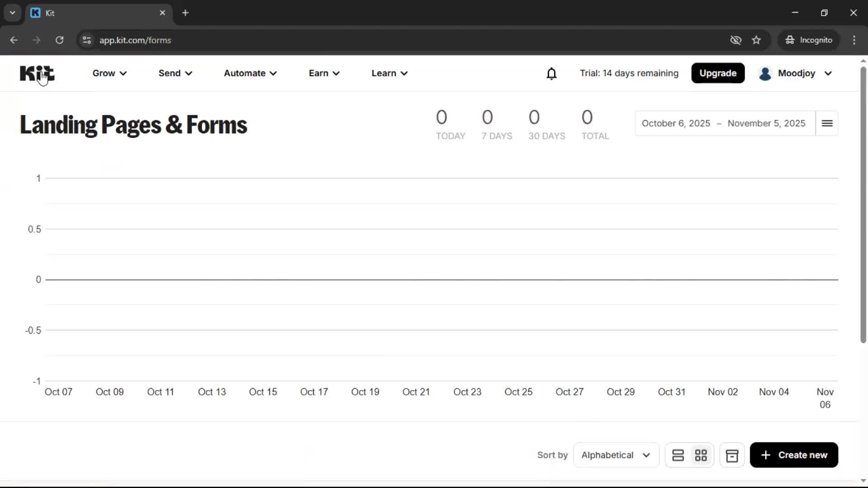Click Create new form button
The image size is (868, 488).
coord(794,455)
